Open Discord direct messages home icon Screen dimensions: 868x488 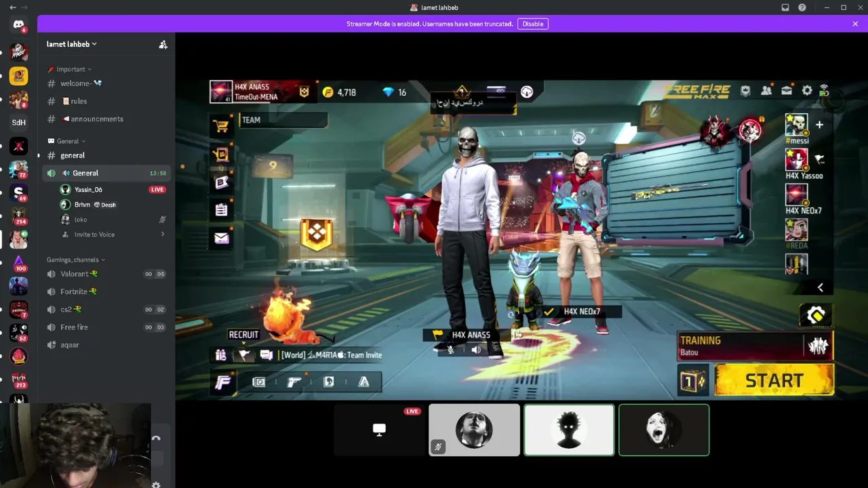pyautogui.click(x=18, y=25)
